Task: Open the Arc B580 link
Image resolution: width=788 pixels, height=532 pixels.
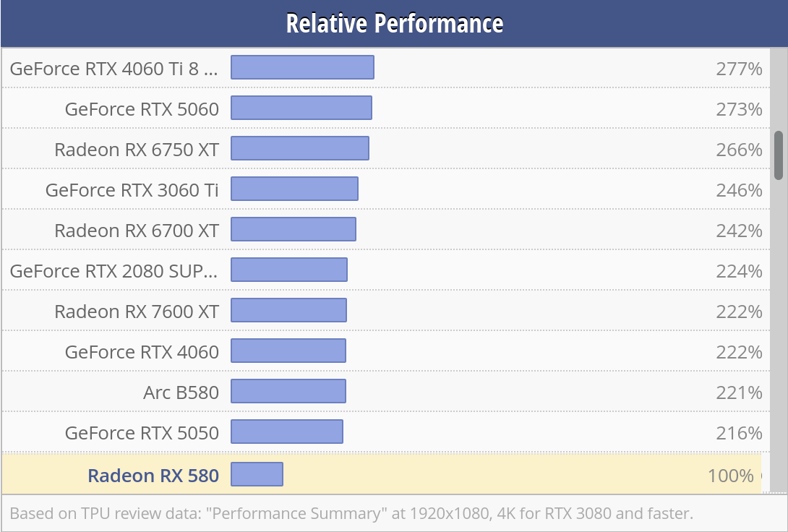Action: [181, 392]
